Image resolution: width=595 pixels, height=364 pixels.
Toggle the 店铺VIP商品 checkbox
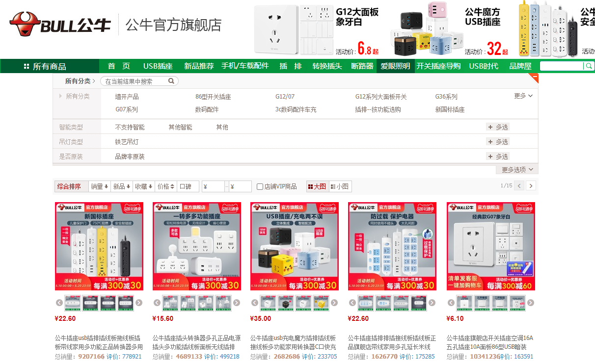[260, 187]
